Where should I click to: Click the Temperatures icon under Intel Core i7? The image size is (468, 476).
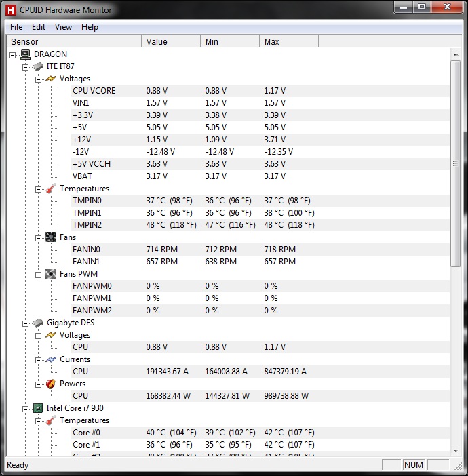(51, 420)
